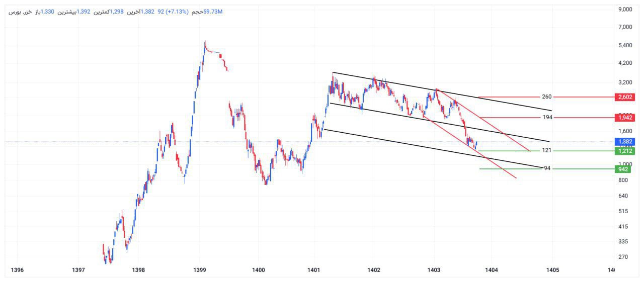Select the 121 support level label
The width and height of the screenshot is (644, 282).
coord(547,151)
